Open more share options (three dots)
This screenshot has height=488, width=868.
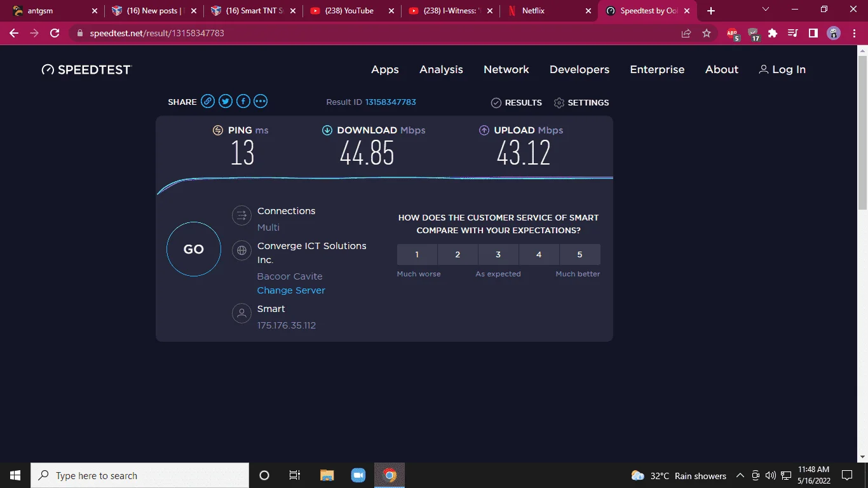click(261, 101)
